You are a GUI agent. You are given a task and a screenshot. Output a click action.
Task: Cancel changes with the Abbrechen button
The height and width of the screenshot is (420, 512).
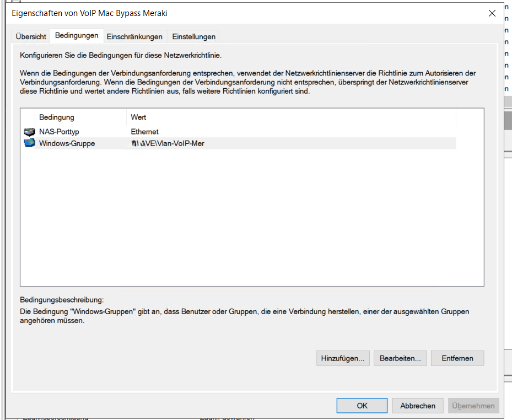pos(418,406)
